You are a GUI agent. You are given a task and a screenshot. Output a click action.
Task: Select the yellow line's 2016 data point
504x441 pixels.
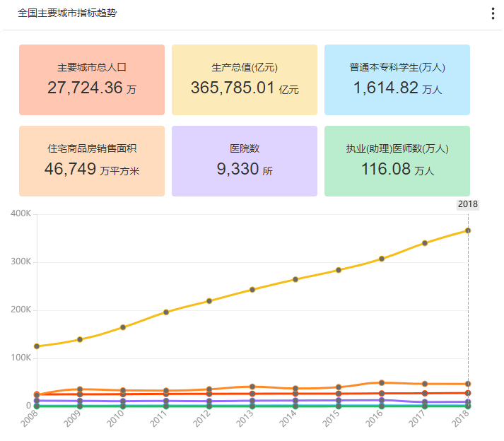[382, 259]
